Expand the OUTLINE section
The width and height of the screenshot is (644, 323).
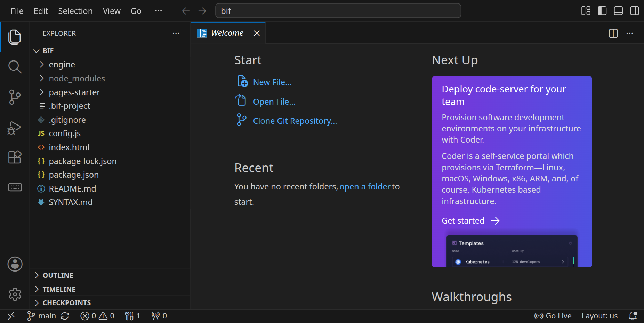(110, 275)
